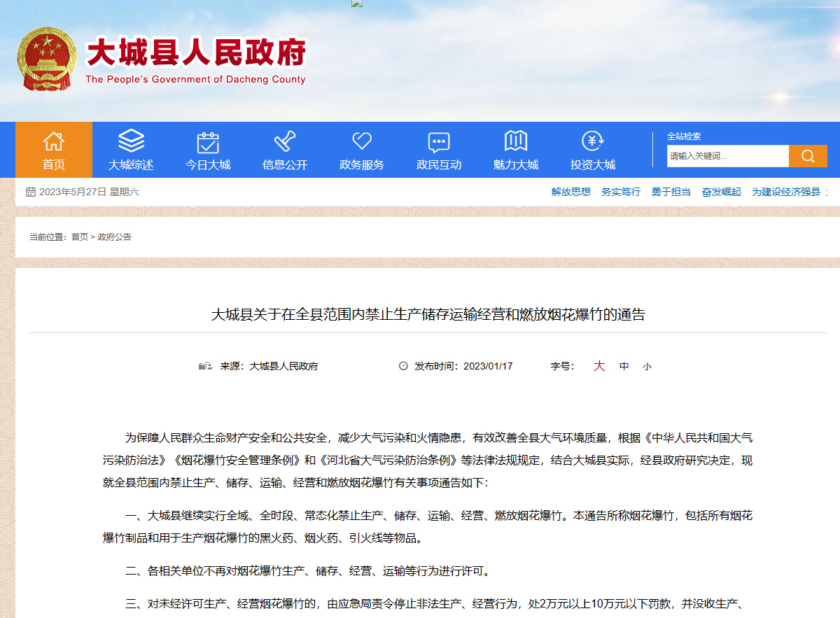This screenshot has height=618, width=840.
Task: Open the 首页 breadcrumb link
Action: (x=80, y=237)
